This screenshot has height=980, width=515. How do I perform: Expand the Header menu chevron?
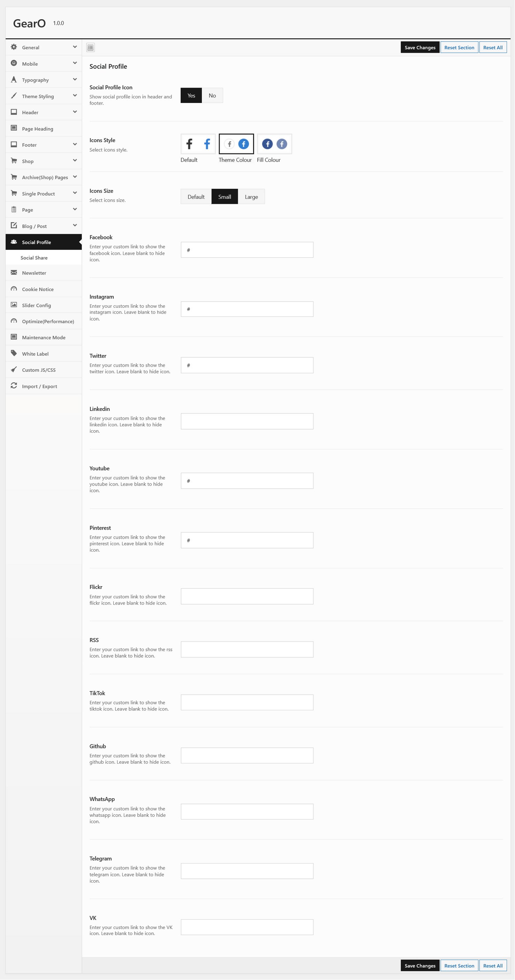[75, 112]
